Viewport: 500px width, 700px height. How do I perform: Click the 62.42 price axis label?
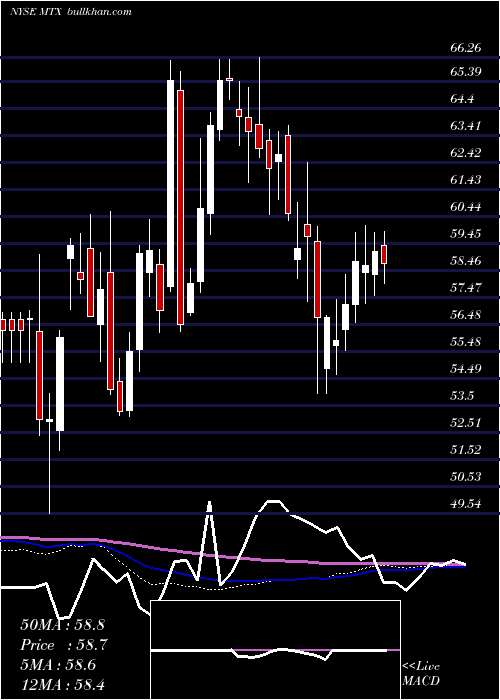coord(466,153)
